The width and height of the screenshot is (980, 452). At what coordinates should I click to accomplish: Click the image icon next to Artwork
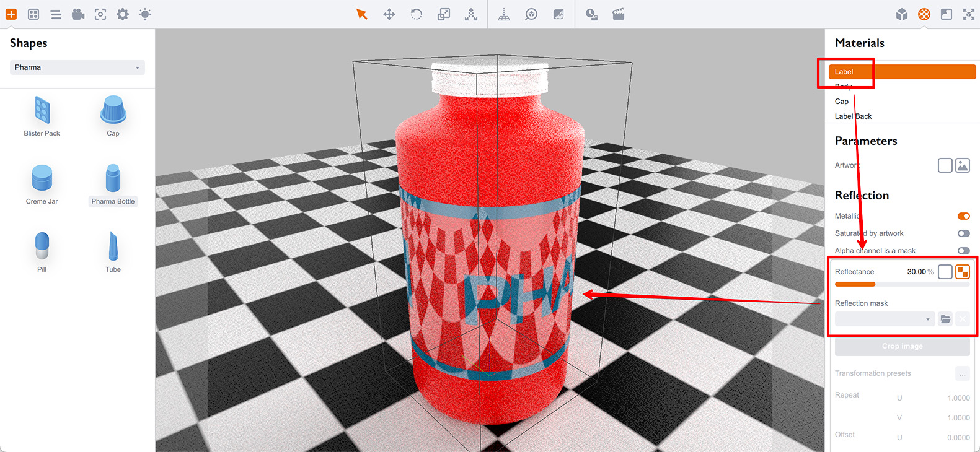[962, 165]
